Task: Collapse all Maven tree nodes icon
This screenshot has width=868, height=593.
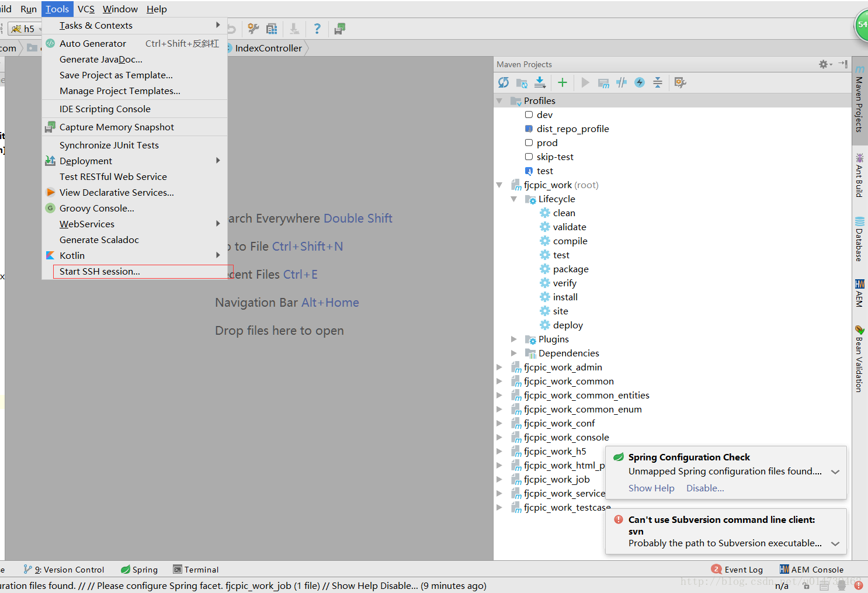Action: pyautogui.click(x=658, y=82)
